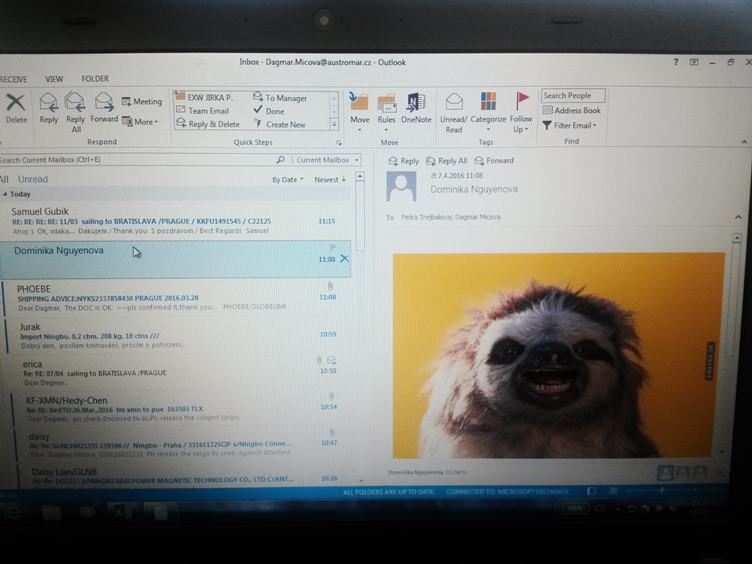Click the Search People field
This screenshot has height=564, width=752.
573,95
